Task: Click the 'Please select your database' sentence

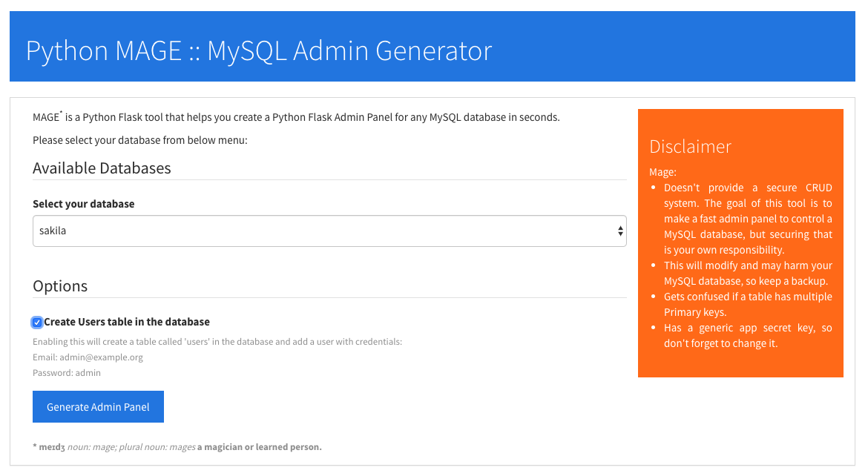Action: pyautogui.click(x=140, y=140)
